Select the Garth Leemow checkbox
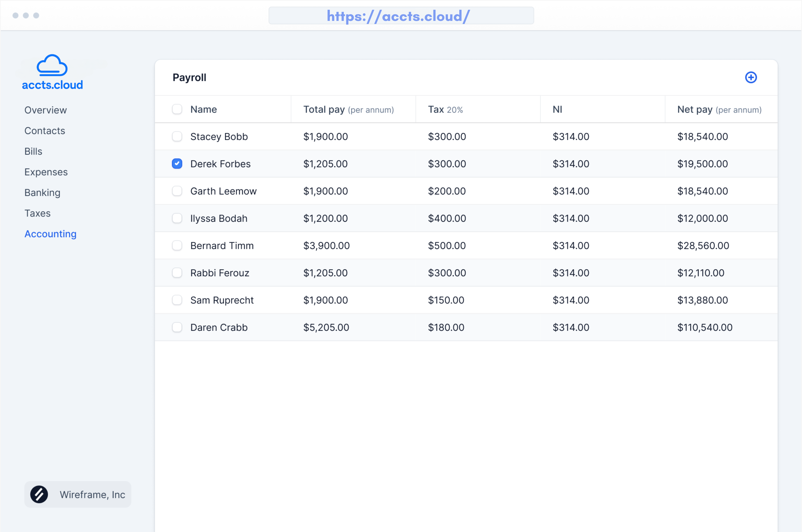This screenshot has height=532, width=802. [177, 191]
